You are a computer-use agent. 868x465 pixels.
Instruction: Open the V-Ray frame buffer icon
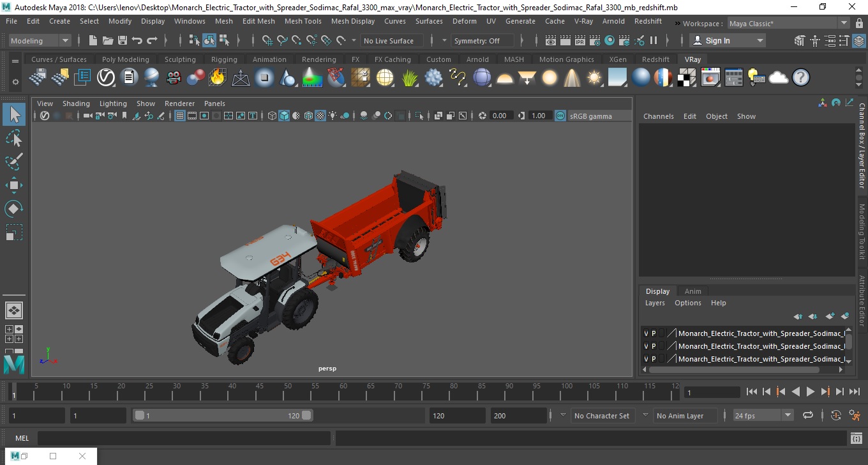coord(710,78)
